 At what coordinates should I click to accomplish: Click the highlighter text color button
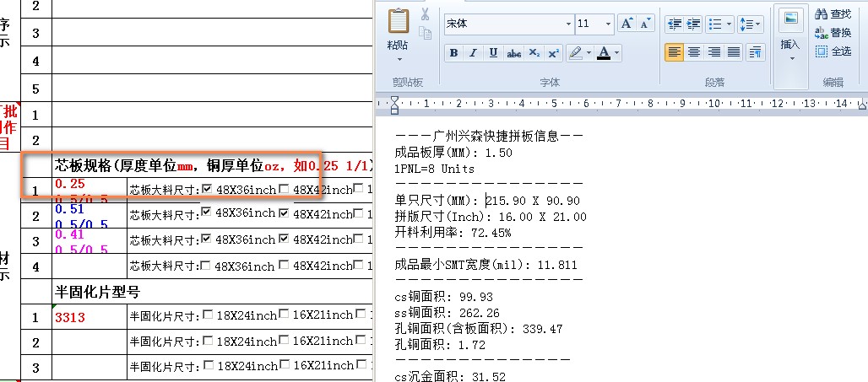[575, 53]
